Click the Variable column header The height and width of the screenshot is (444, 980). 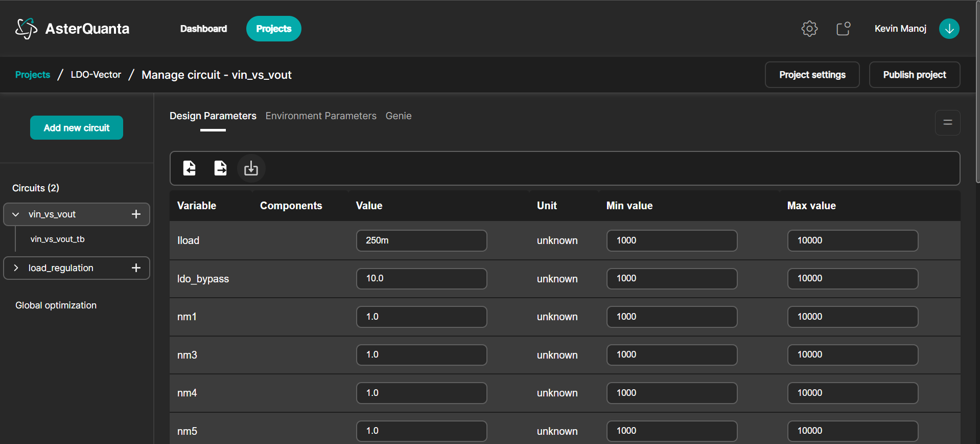tap(197, 206)
